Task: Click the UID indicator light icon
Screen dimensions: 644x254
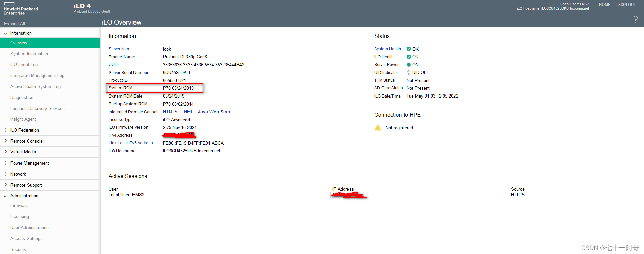Action: pyautogui.click(x=409, y=72)
